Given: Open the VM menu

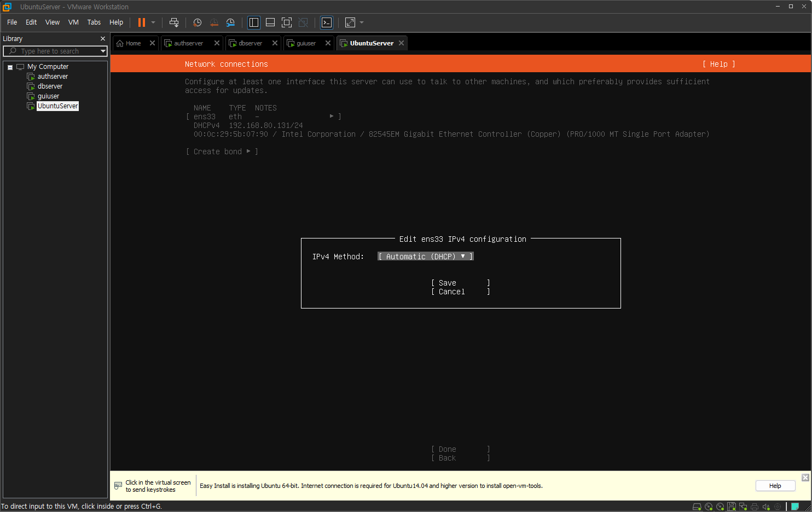Looking at the screenshot, I should 73,22.
